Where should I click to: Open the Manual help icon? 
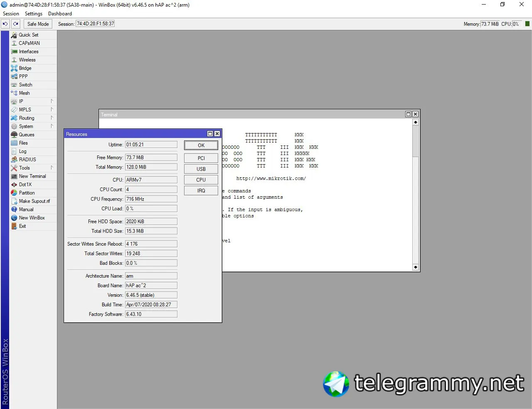pyautogui.click(x=14, y=209)
